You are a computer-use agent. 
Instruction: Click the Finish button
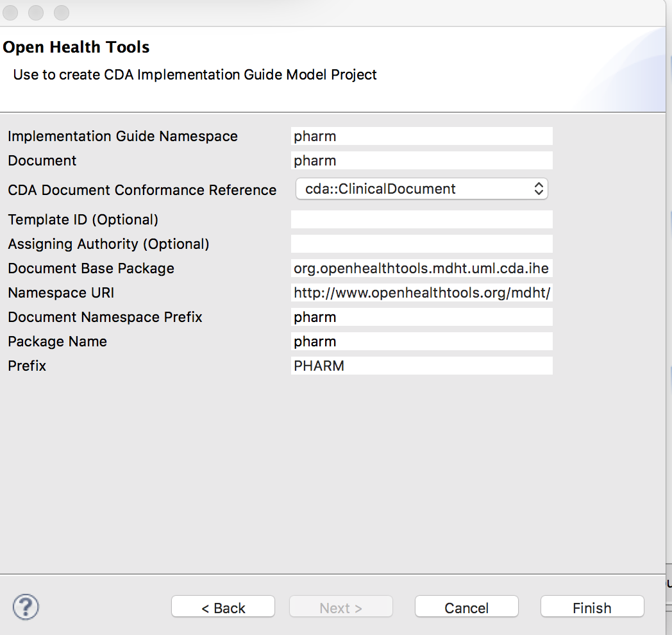(592, 607)
